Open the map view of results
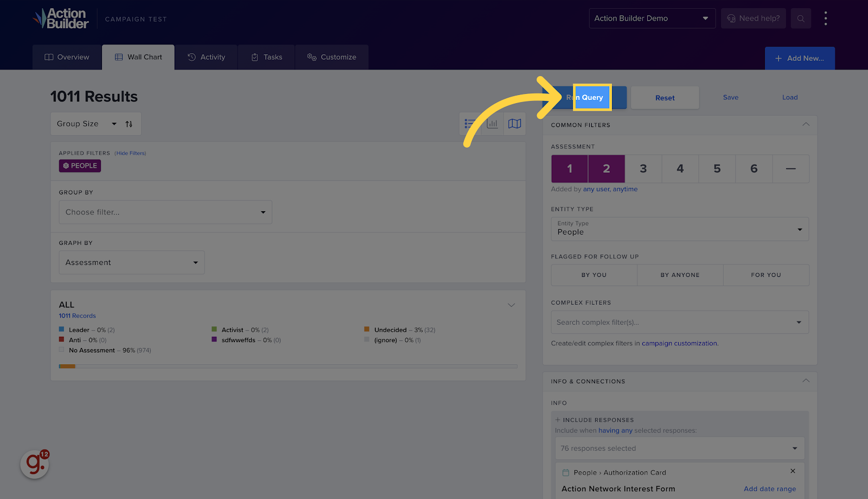Screen dimensions: 868x499 coord(514,123)
